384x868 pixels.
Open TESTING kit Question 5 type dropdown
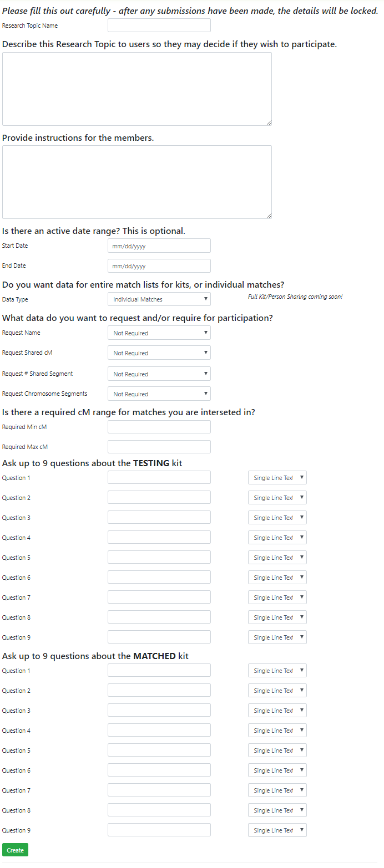click(277, 558)
